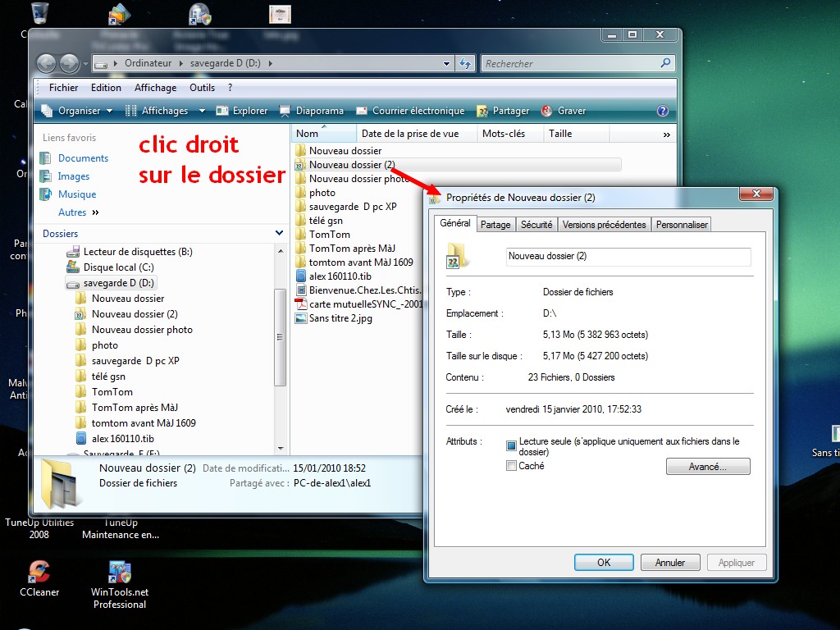Click the refresh button beside the address bar
The width and height of the screenshot is (840, 630).
pos(465,64)
